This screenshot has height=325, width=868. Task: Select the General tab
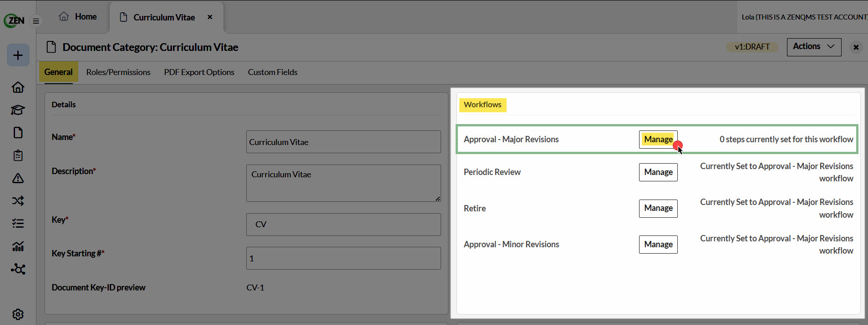(x=58, y=72)
